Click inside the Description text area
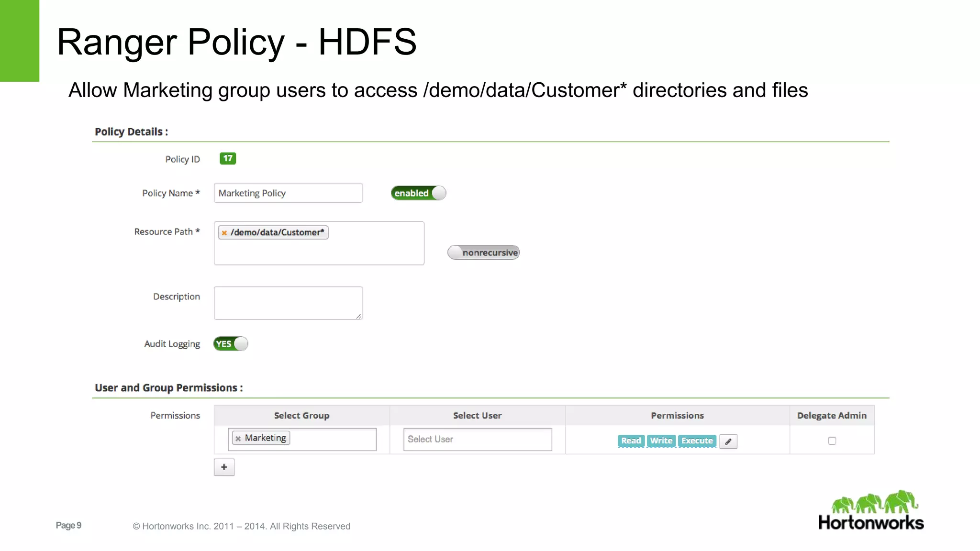Screen dimensions: 980x551 [288, 303]
